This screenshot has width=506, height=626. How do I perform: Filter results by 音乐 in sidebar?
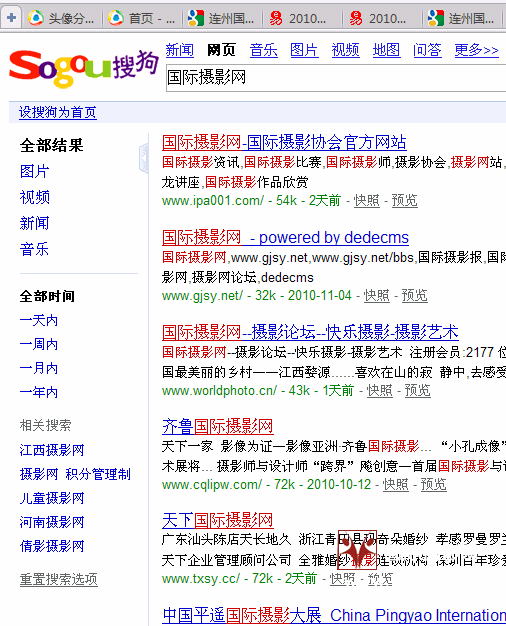[34, 250]
